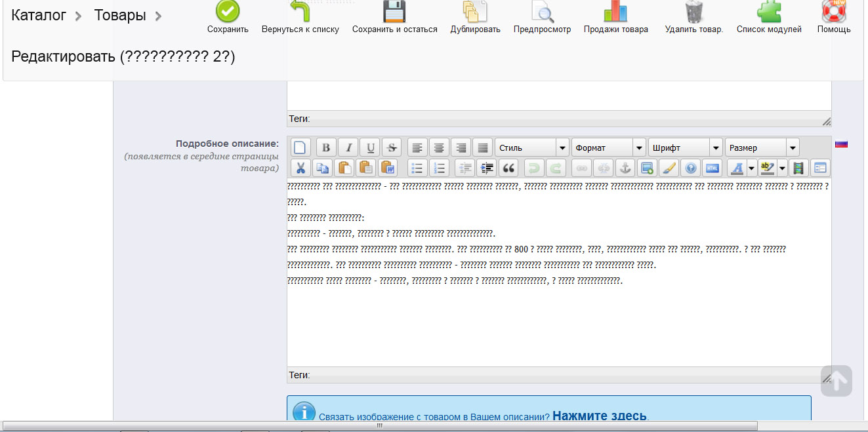Open the Размер dropdown
The width and height of the screenshot is (868, 432).
point(762,147)
